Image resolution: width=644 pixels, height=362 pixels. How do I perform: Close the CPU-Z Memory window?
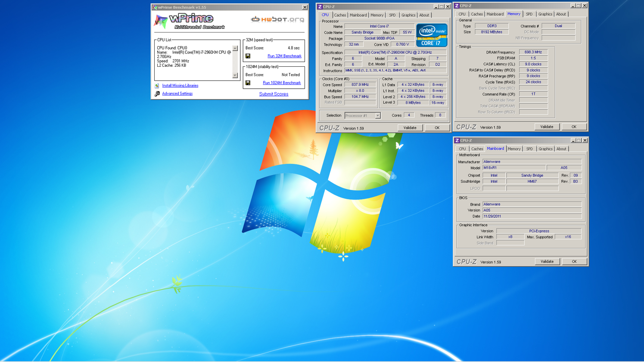pyautogui.click(x=585, y=6)
